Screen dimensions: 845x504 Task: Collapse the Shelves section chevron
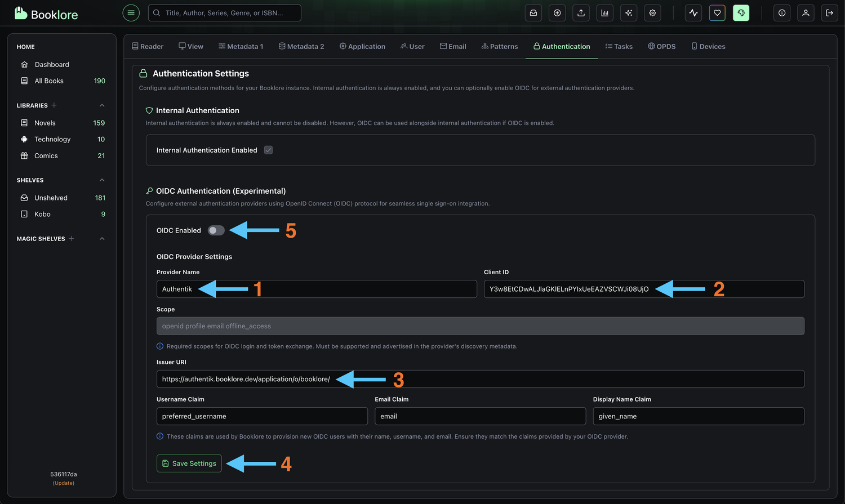coord(102,180)
